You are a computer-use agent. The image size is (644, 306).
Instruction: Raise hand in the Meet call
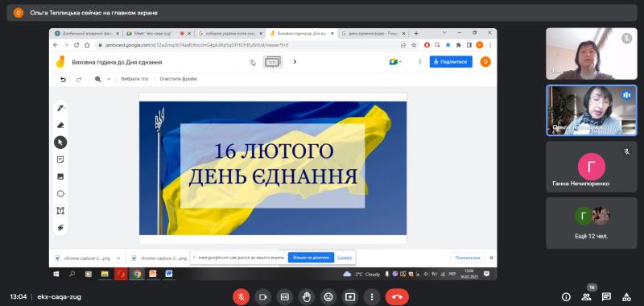[307, 296]
